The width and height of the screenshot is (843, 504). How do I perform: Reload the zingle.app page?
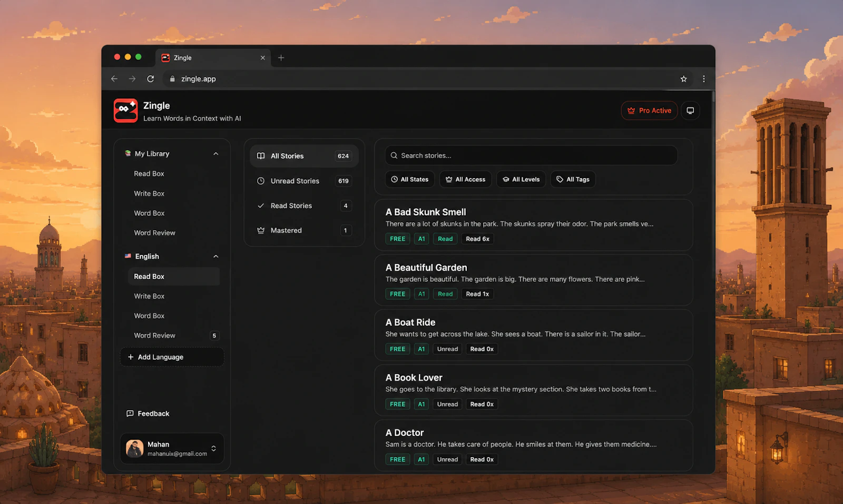[x=151, y=79]
